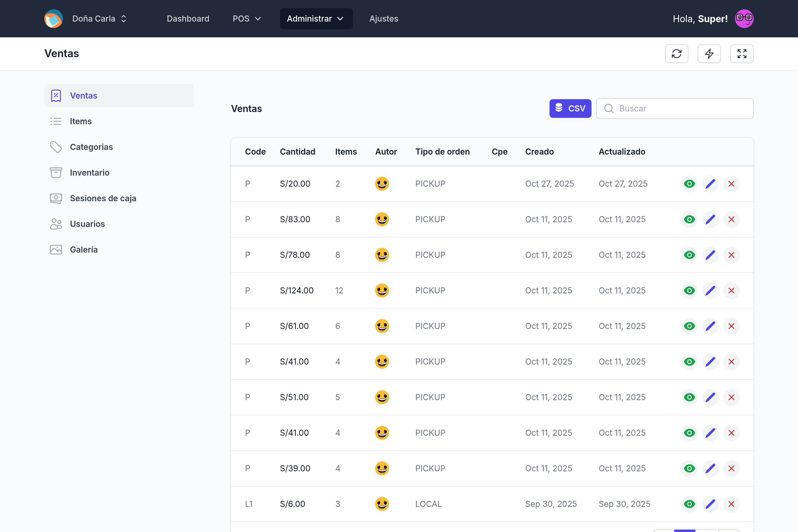Select Items in the sidebar
798x532 pixels.
pos(119,121)
